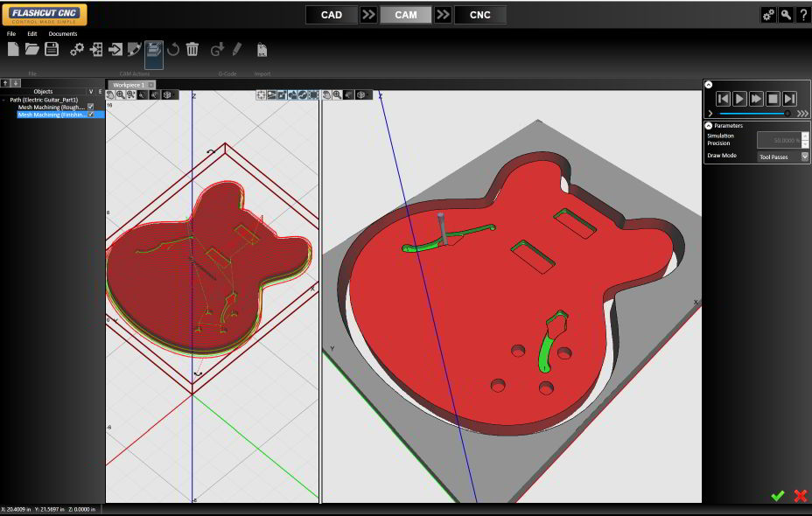Open the Documents menu
This screenshot has height=516, width=812.
point(63,33)
